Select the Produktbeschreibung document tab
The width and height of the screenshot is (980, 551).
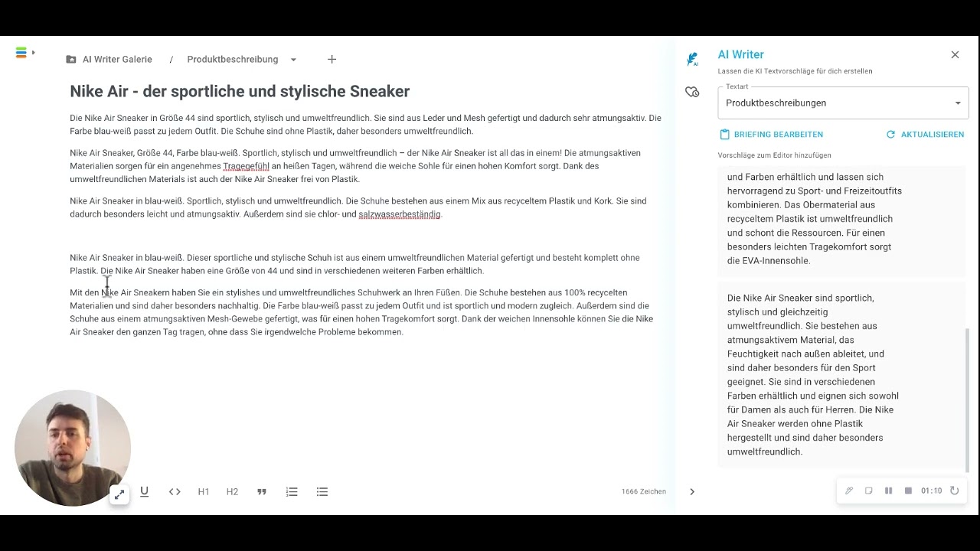(x=233, y=59)
